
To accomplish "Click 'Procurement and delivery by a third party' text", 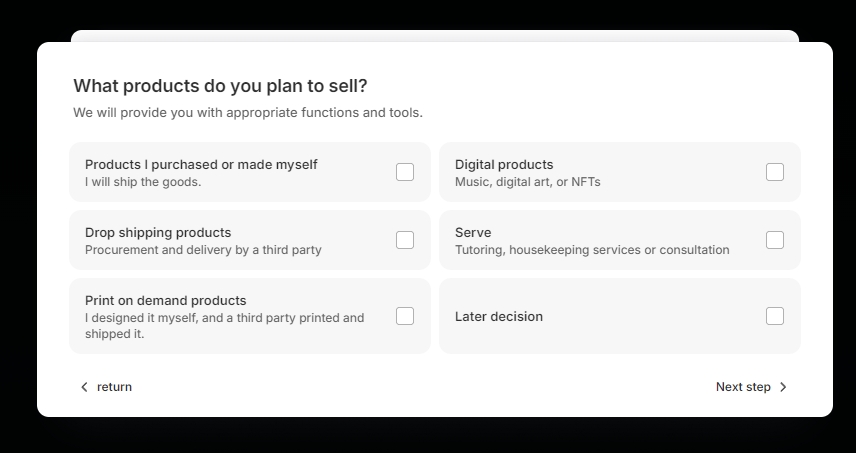I will coord(203,250).
